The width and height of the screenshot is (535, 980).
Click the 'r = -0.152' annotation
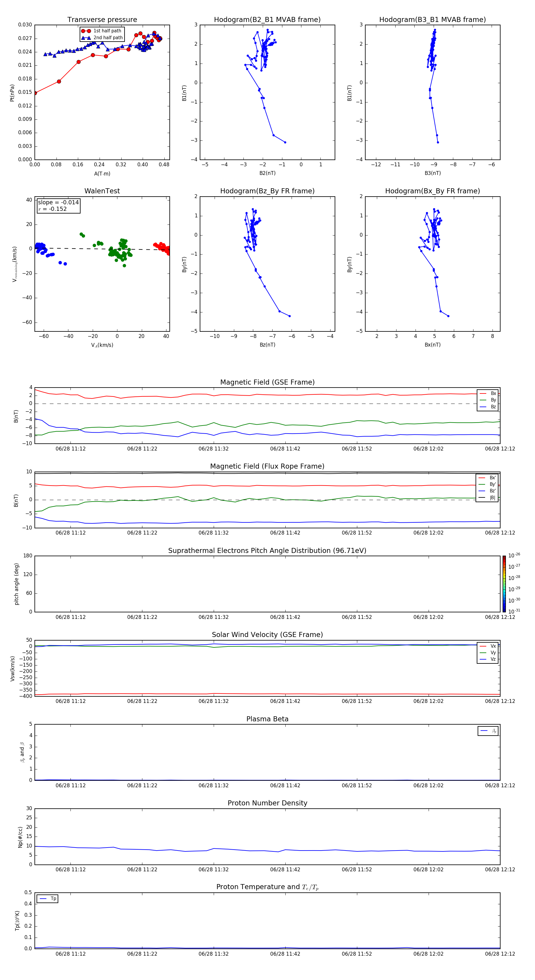point(53,209)
